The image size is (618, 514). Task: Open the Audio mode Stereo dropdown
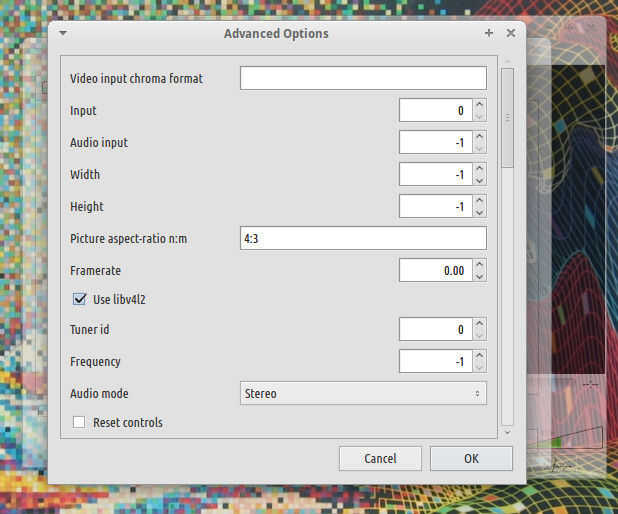pyautogui.click(x=363, y=393)
